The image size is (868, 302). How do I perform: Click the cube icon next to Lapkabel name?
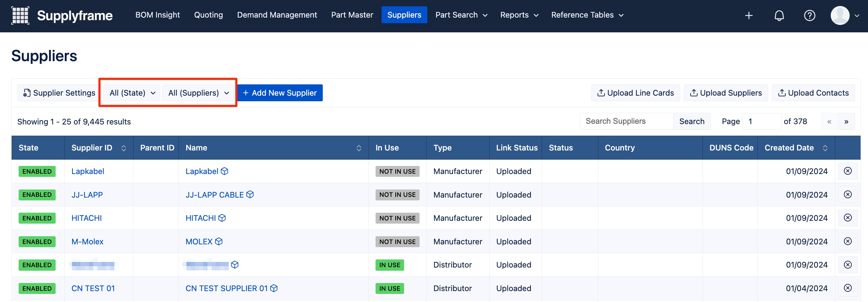[225, 171]
